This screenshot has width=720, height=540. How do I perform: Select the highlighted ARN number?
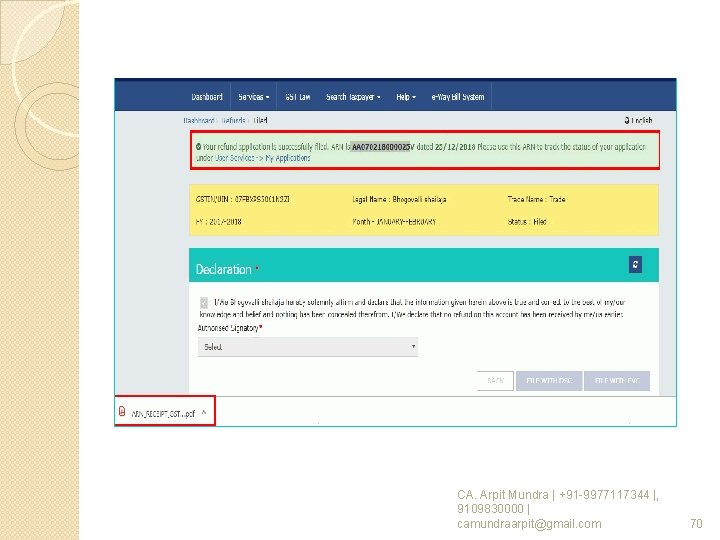381,147
